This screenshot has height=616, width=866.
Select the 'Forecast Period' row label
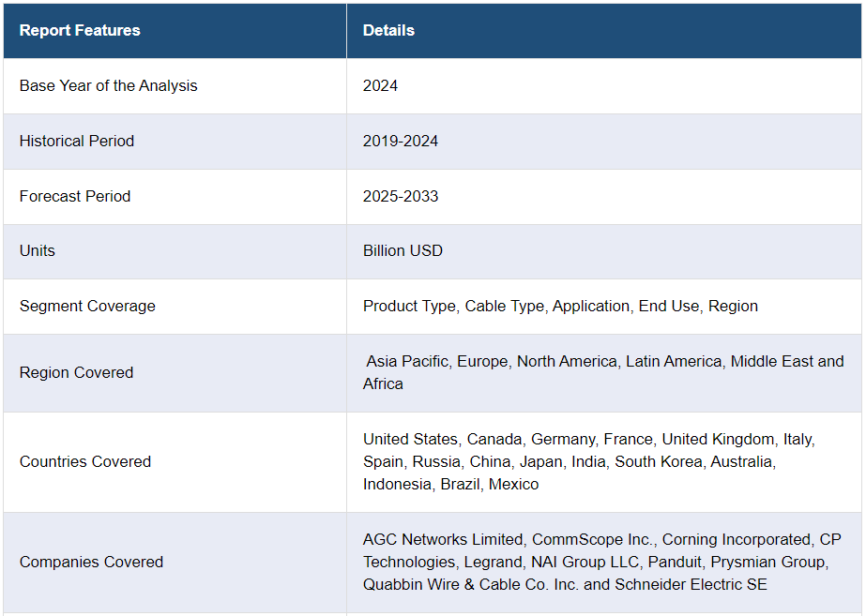click(75, 196)
